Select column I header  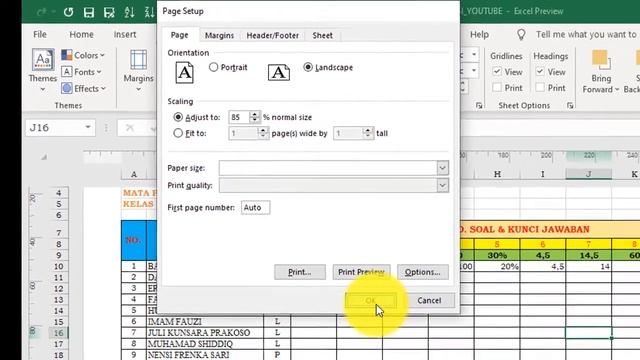point(543,174)
